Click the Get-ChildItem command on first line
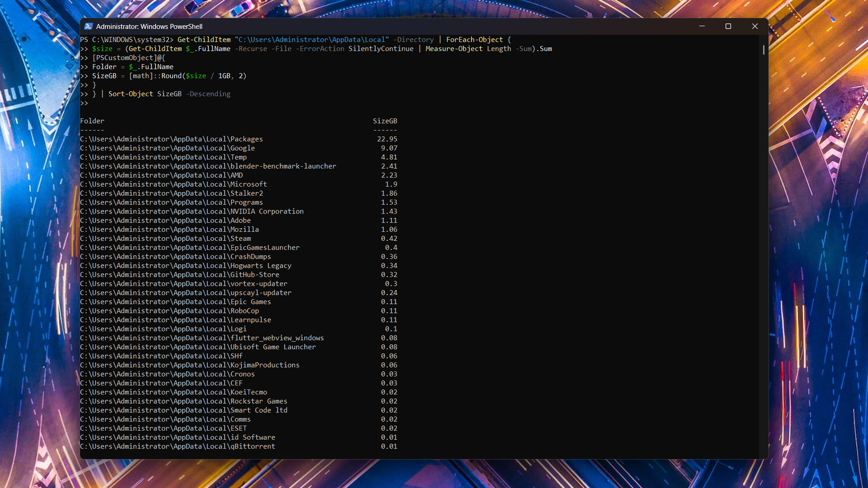Screen dimensions: 868x488 click(x=204, y=40)
